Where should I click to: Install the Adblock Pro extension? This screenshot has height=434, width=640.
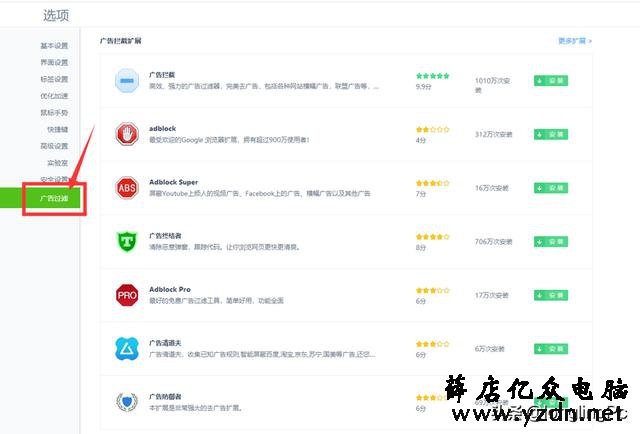pyautogui.click(x=551, y=295)
